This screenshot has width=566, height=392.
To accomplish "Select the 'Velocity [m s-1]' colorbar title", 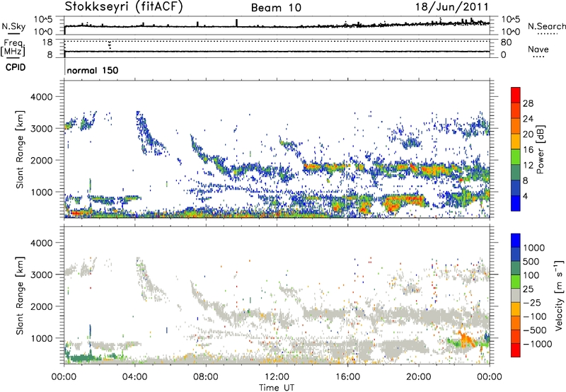I will pyautogui.click(x=559, y=295).
